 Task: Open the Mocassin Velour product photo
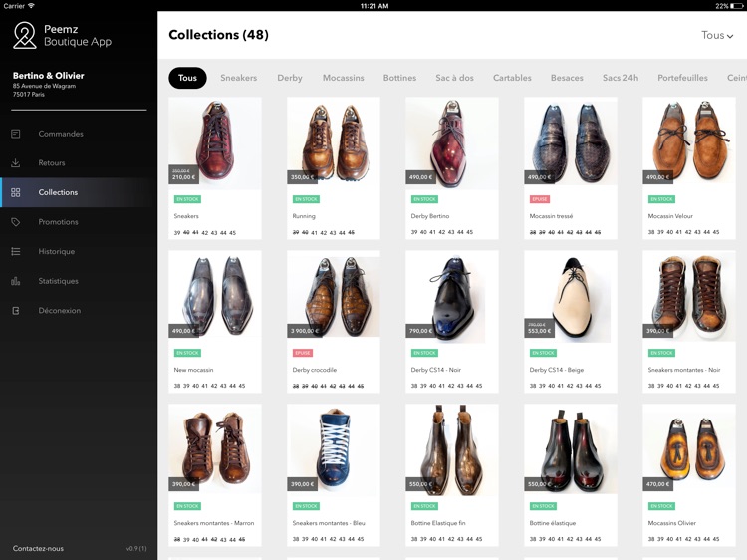(689, 142)
